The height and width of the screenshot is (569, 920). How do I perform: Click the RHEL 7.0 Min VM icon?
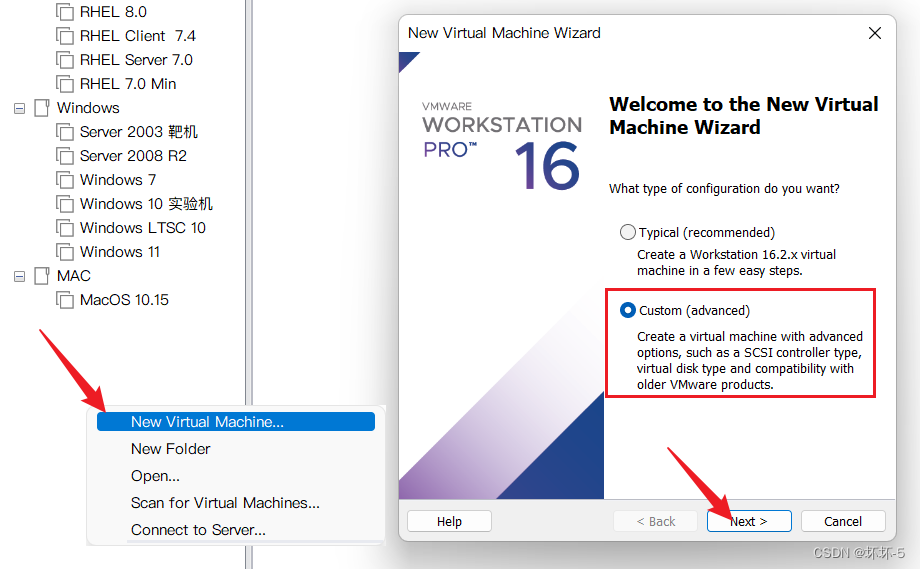tap(65, 84)
